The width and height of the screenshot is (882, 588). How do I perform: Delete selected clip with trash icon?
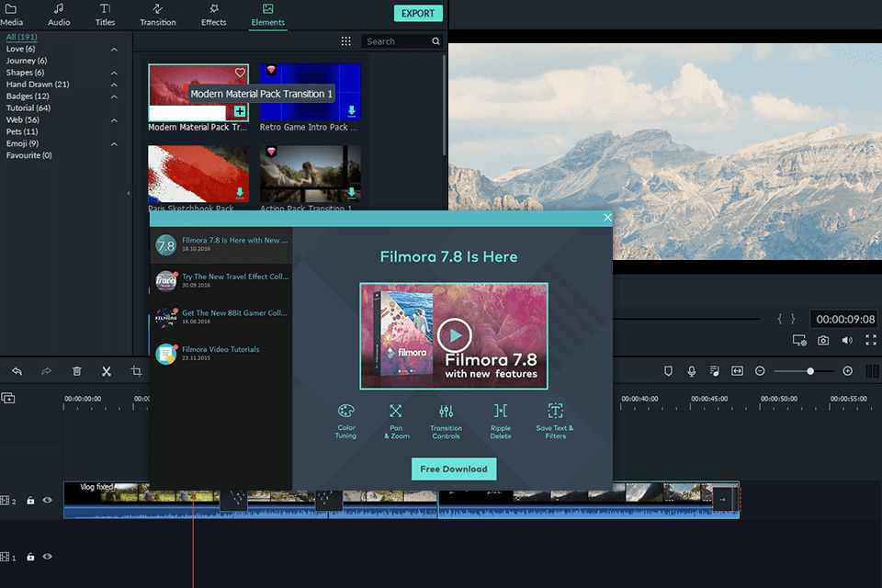pos(77,371)
